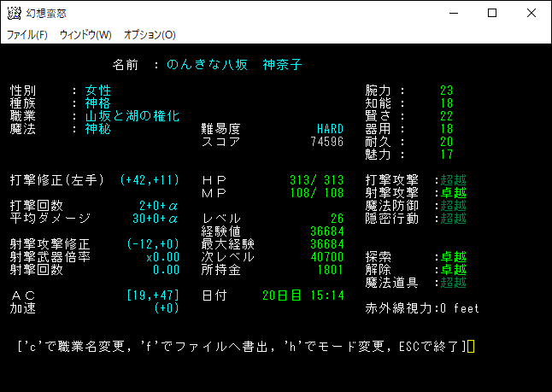Click the AC value [19,+47]
This screenshot has height=392, width=552.
click(x=152, y=295)
